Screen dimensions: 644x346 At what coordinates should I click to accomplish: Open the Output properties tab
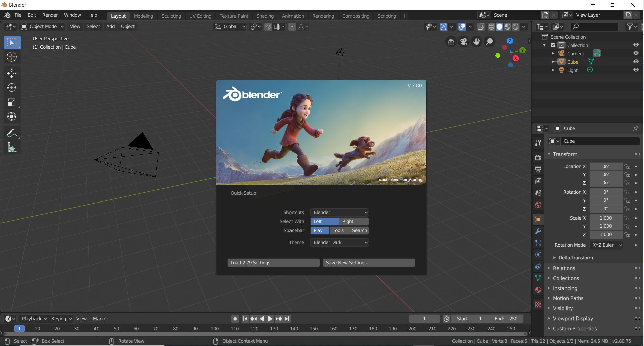tap(538, 169)
